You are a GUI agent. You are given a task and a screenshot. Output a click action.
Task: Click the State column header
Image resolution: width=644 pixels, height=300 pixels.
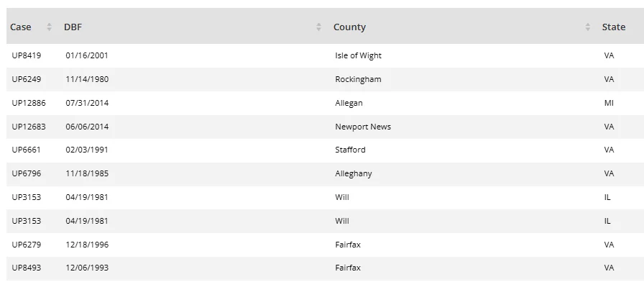(614, 27)
